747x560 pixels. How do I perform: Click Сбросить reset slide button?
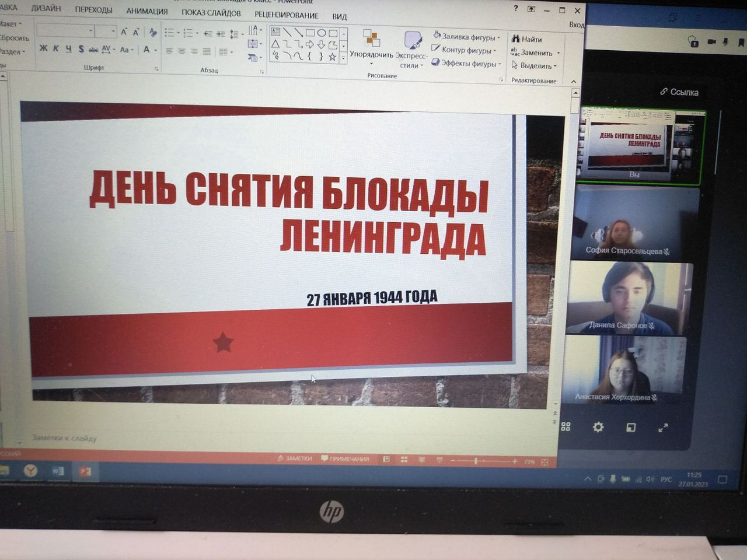(14, 38)
